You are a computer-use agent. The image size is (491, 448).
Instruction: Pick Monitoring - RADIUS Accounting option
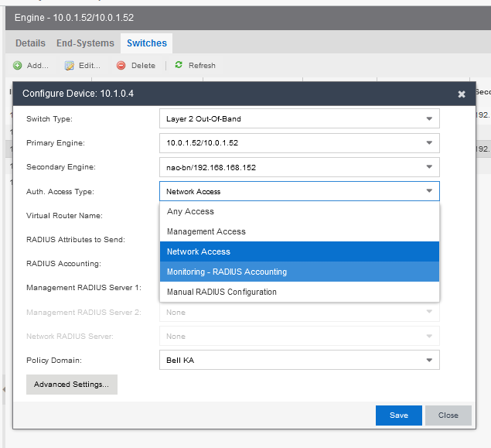point(227,272)
